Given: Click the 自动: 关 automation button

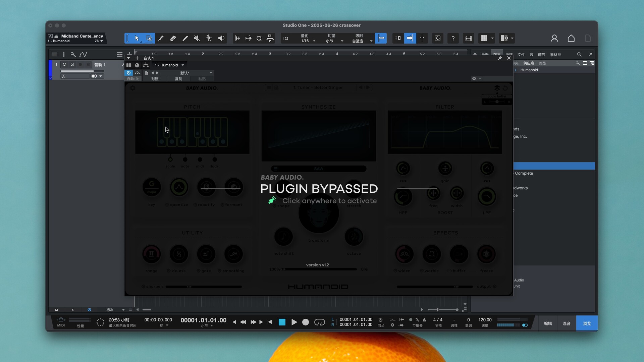Looking at the screenshot, I should coord(133,79).
